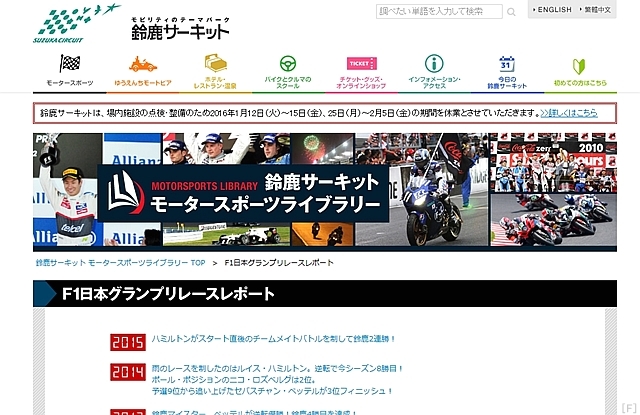
Task: Open ホテル・レストラン・温泉 menu label
Action: pyautogui.click(x=215, y=83)
